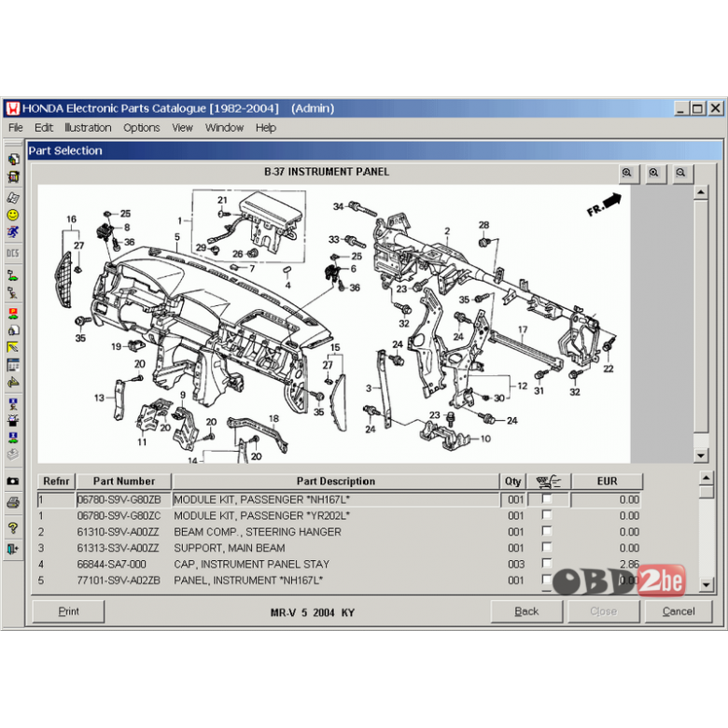The height and width of the screenshot is (728, 728).
Task: Click the yellow smiley face icon
Action: [x=13, y=215]
